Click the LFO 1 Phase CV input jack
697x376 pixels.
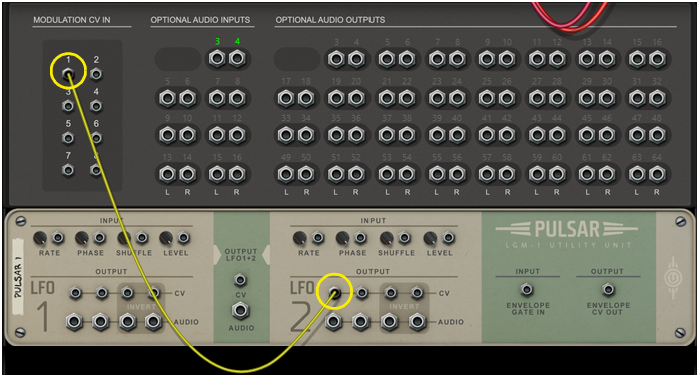(100, 238)
